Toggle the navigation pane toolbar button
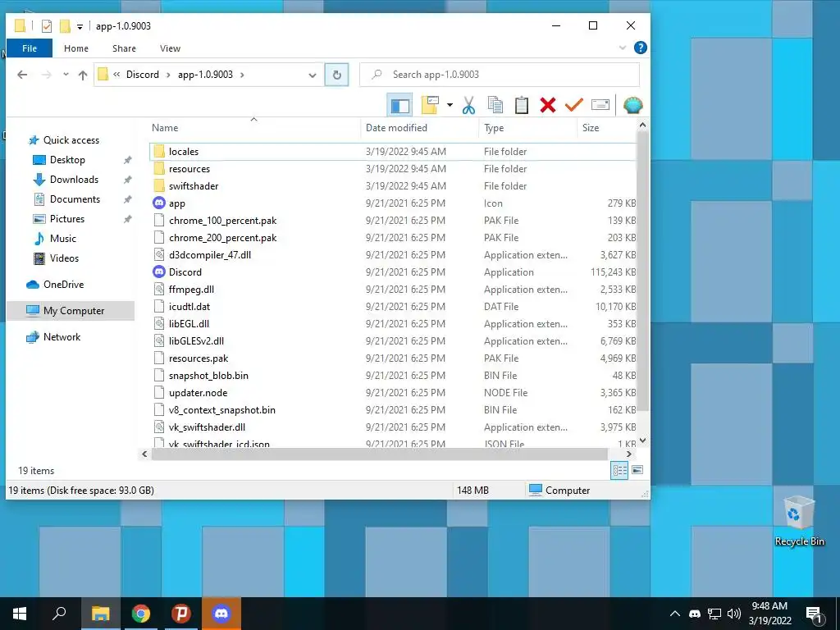The height and width of the screenshot is (630, 840). pyautogui.click(x=399, y=105)
